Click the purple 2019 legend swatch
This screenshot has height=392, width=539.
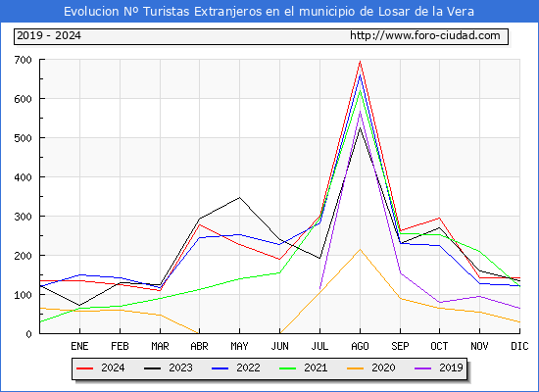click(x=422, y=368)
